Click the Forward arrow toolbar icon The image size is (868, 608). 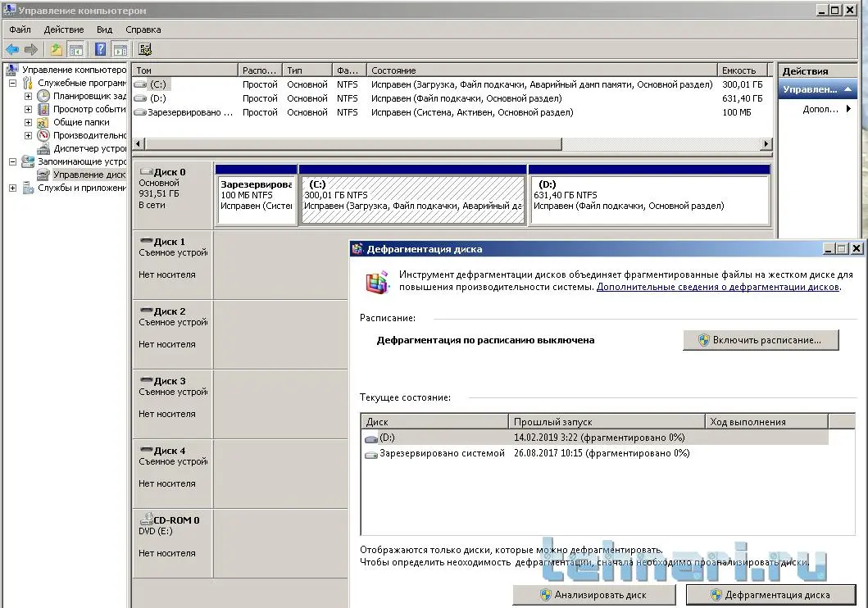coord(31,49)
